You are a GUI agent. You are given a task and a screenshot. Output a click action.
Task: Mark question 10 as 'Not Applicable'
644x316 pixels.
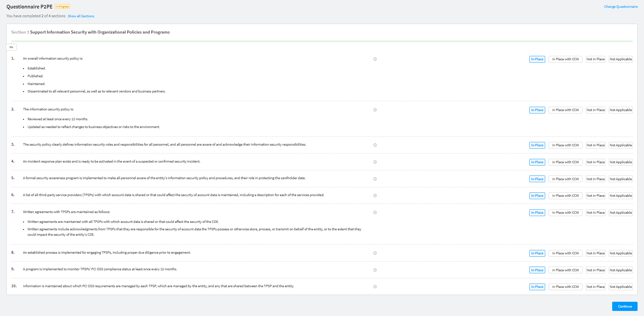pyautogui.click(x=621, y=287)
